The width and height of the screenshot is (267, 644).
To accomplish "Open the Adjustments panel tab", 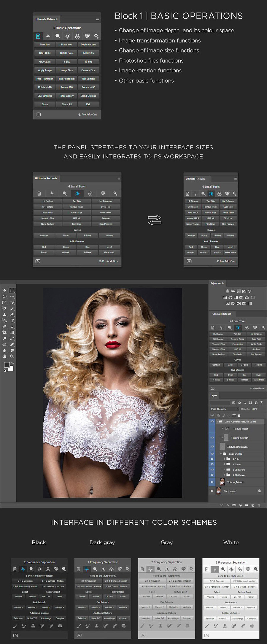I will click(x=217, y=283).
